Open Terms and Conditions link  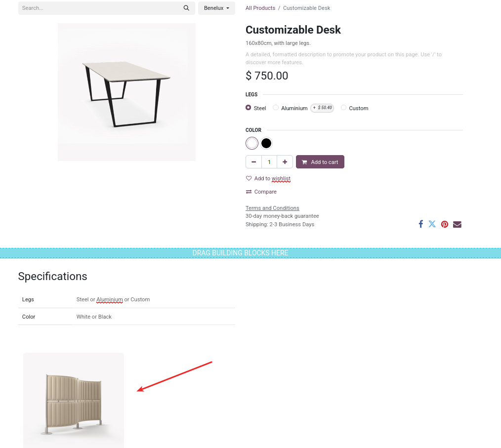tap(272, 208)
